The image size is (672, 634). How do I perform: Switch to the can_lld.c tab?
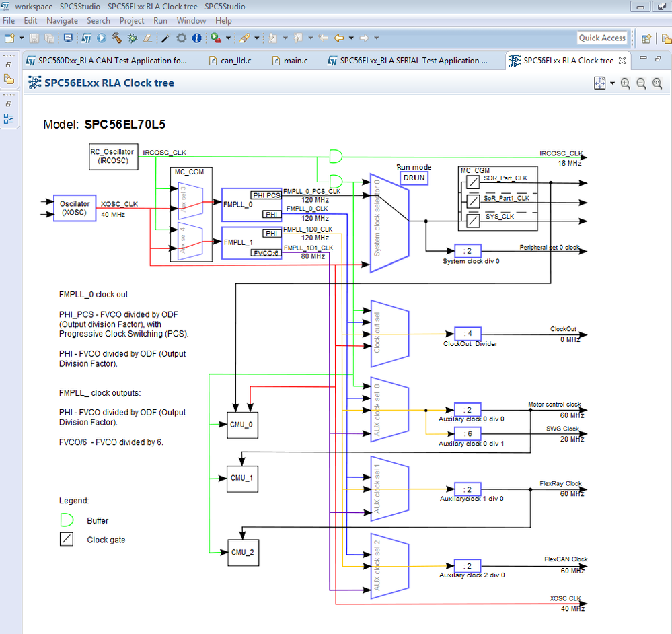click(231, 61)
